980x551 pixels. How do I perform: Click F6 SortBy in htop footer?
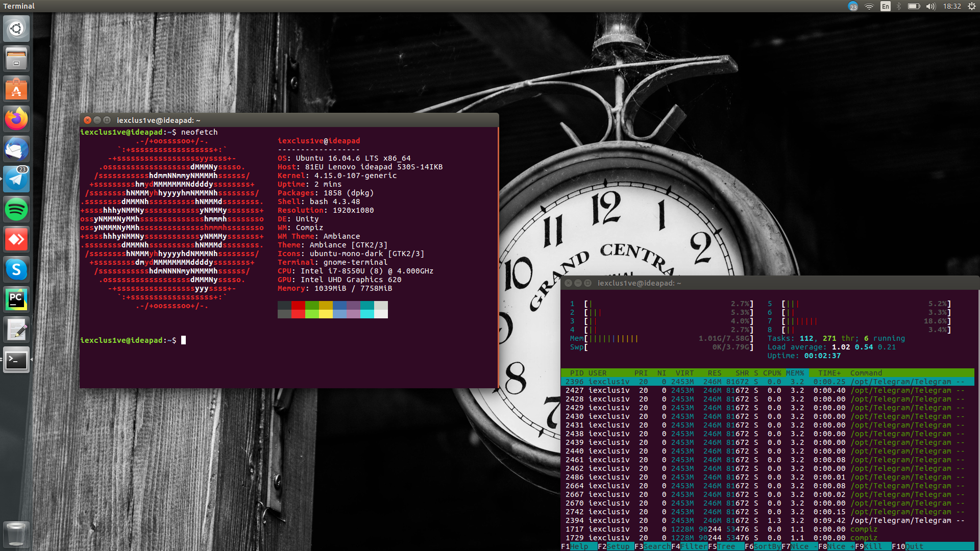[763, 546]
